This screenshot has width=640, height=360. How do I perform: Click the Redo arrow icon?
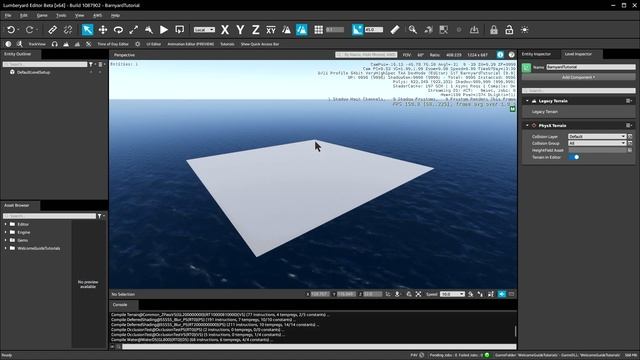point(29,30)
